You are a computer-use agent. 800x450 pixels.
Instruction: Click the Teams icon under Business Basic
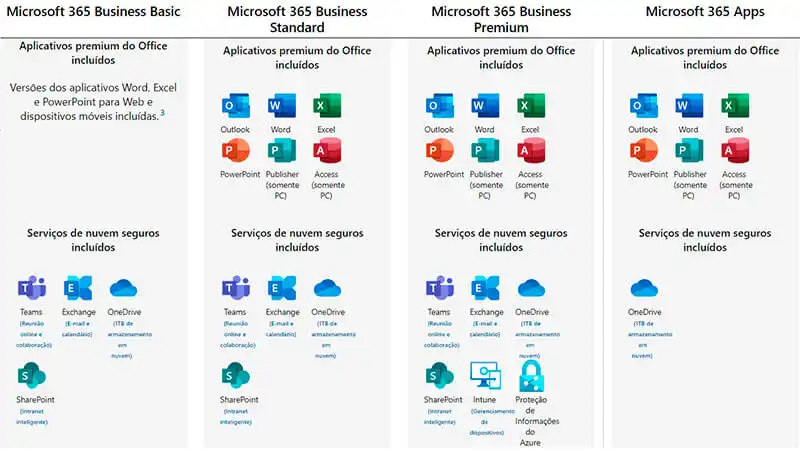click(x=32, y=288)
